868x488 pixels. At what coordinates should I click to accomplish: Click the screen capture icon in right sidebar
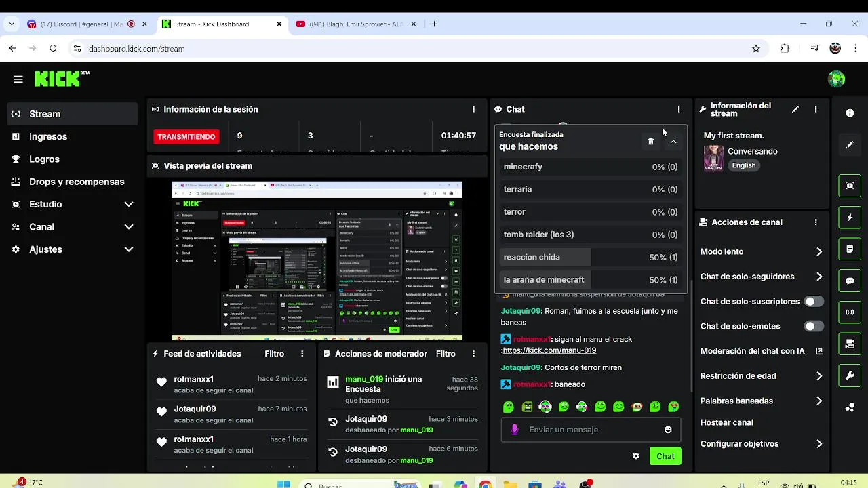click(850, 186)
